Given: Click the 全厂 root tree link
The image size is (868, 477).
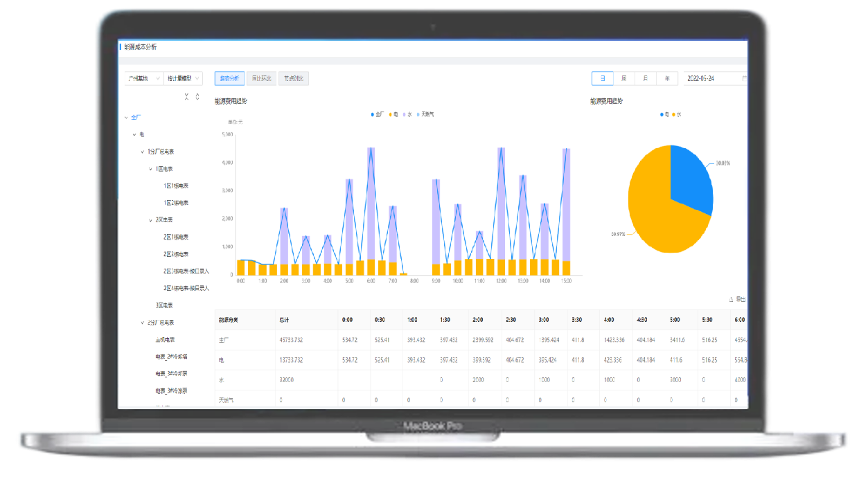Looking at the screenshot, I should click(x=136, y=118).
